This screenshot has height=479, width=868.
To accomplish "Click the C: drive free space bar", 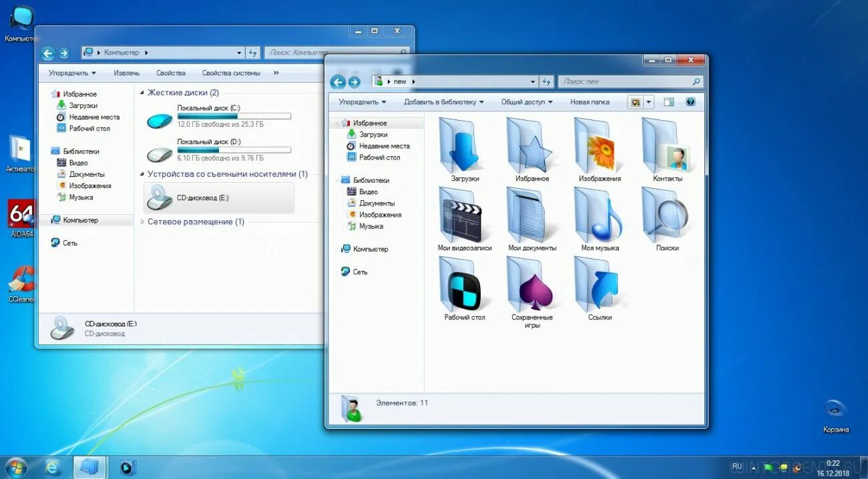I will click(x=234, y=116).
